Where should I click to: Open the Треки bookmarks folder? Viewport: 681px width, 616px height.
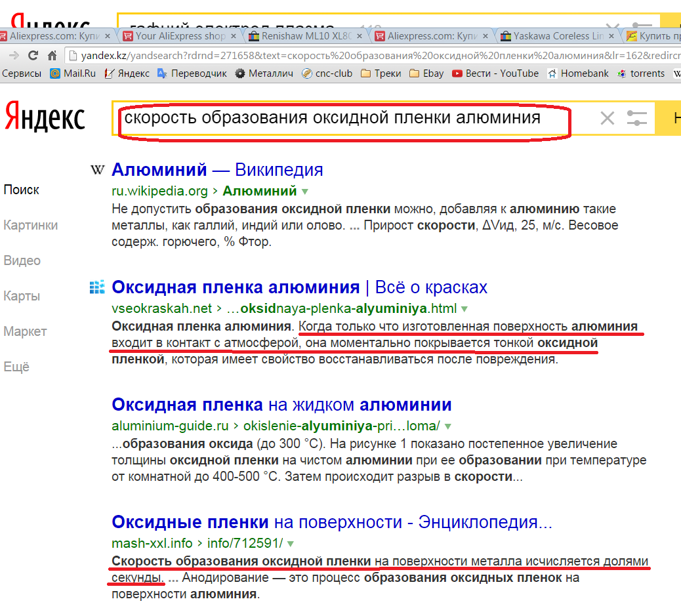pos(381,73)
